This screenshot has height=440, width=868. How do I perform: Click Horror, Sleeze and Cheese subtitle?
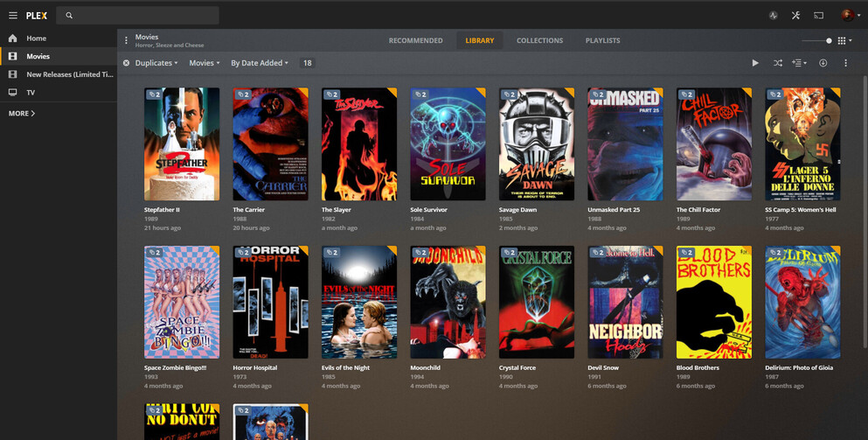tap(170, 45)
